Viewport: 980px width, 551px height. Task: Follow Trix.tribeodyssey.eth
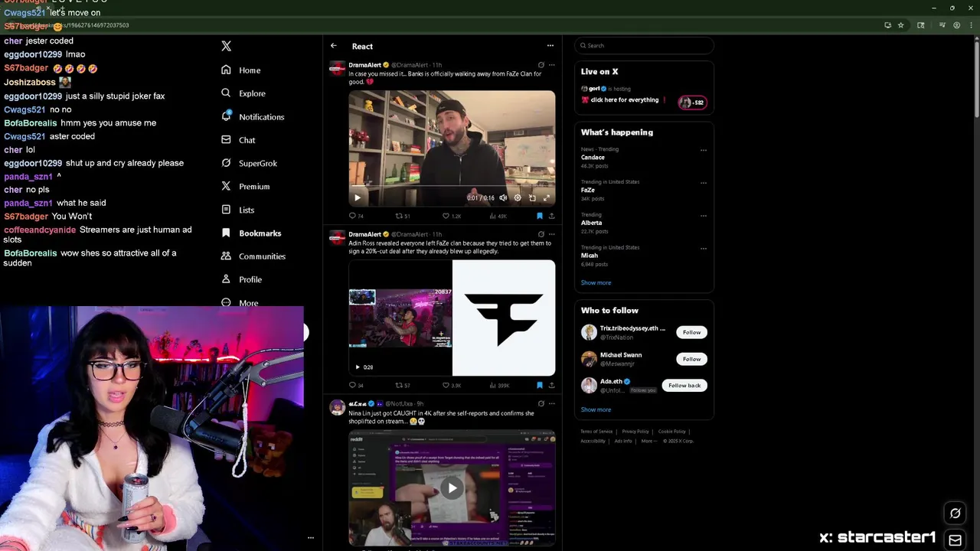point(691,332)
